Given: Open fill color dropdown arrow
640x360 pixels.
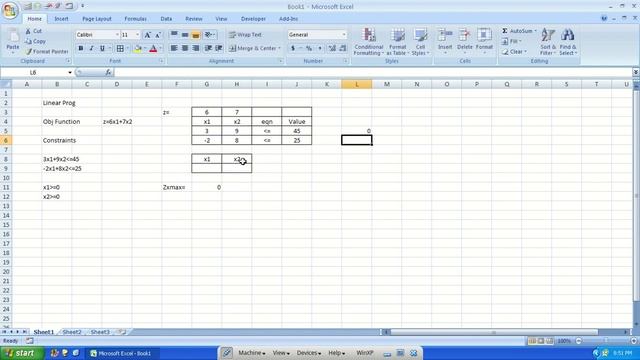Looking at the screenshot, I should pos(145,49).
